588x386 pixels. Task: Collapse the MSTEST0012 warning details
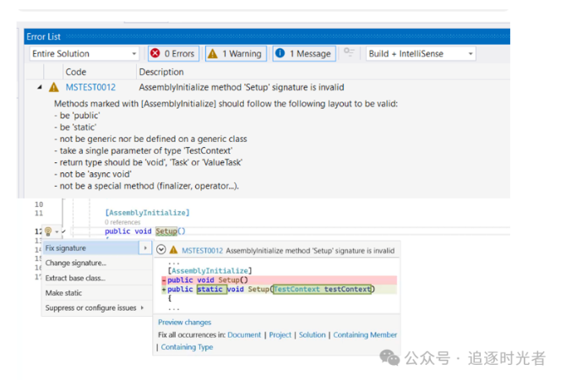[x=40, y=87]
